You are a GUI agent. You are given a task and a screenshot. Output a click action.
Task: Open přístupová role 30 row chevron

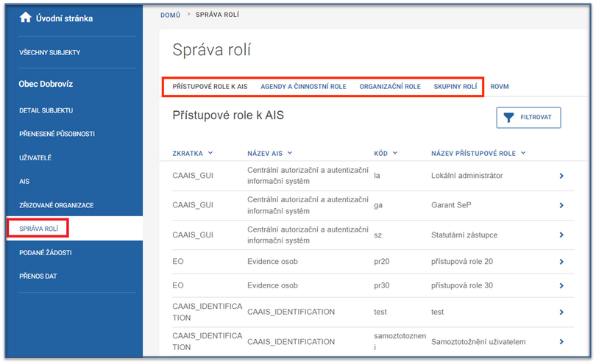(561, 287)
